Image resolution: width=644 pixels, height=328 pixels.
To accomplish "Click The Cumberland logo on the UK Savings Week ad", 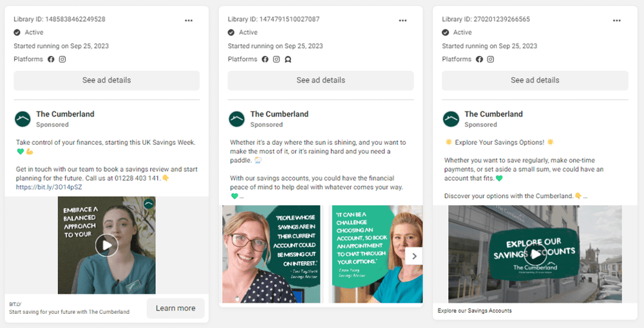I will [23, 119].
